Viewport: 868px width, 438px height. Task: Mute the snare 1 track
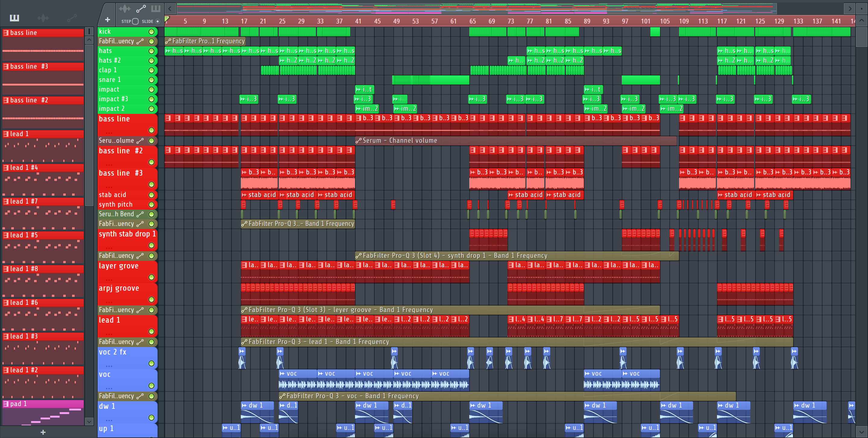coord(152,80)
